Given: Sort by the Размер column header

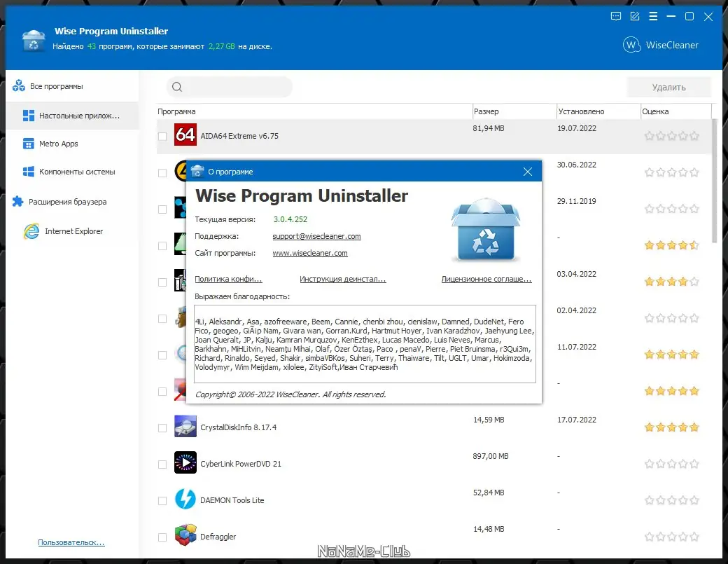Looking at the screenshot, I should (x=514, y=111).
